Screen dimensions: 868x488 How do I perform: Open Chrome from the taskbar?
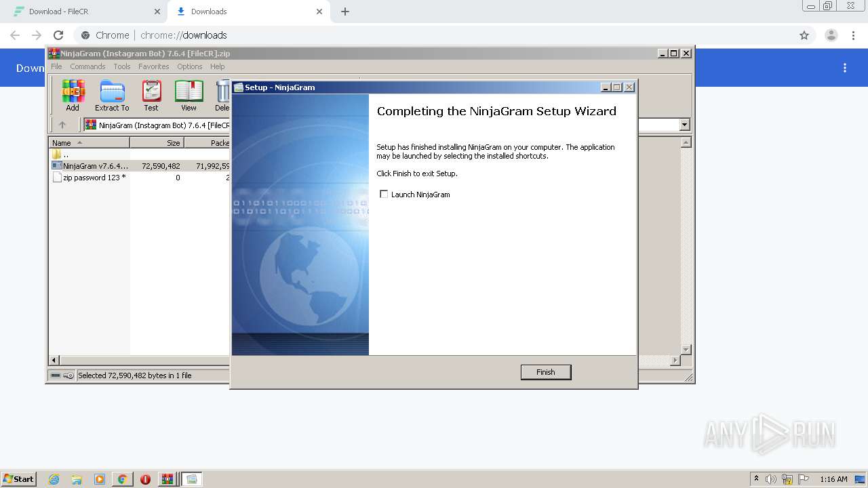tap(122, 479)
